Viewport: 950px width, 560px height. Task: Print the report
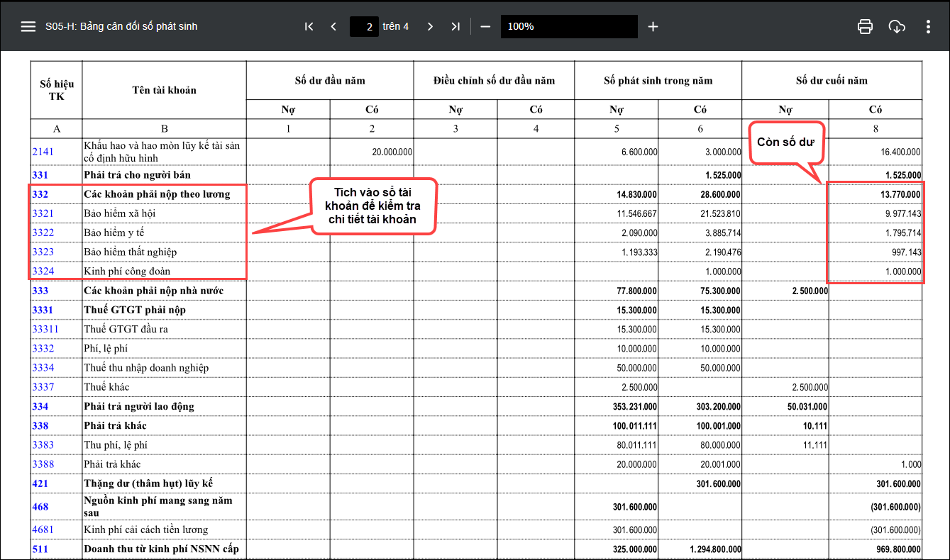tap(865, 26)
